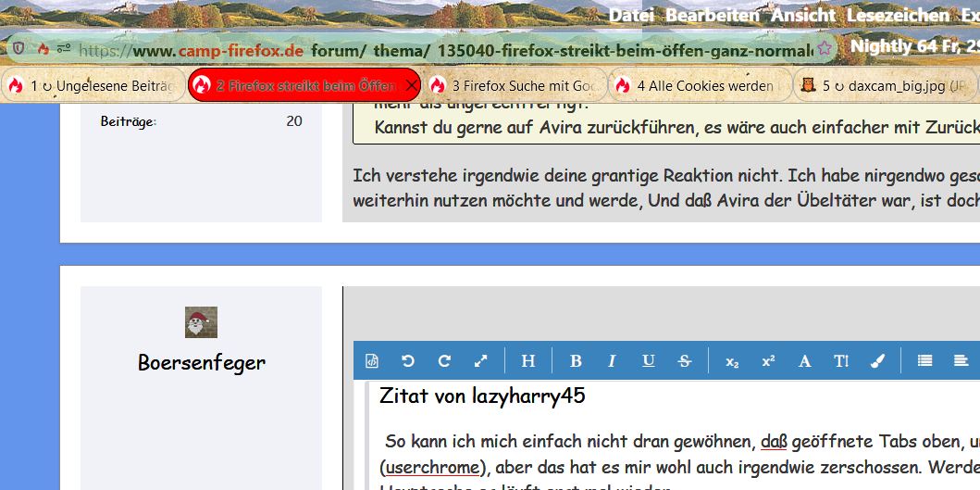980x490 pixels.
Task: Click 'Zitat von lazyharry45' quote heading
Action: (x=482, y=396)
